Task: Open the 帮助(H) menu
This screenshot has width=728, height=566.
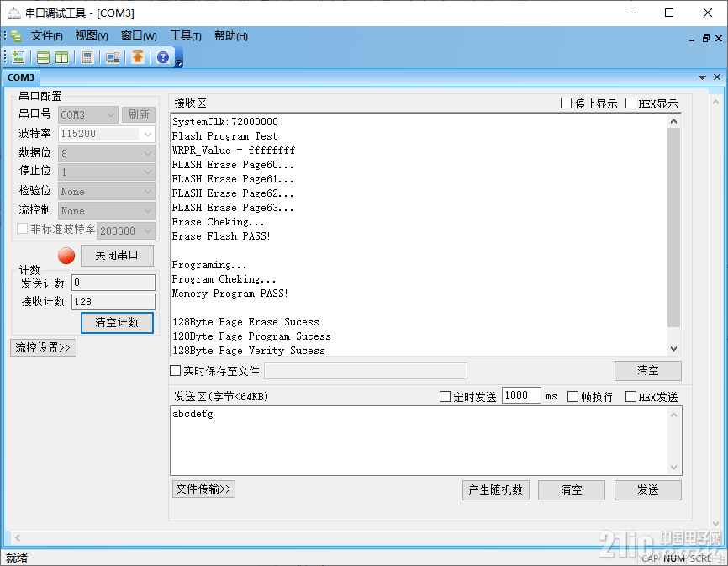Action: [x=230, y=36]
